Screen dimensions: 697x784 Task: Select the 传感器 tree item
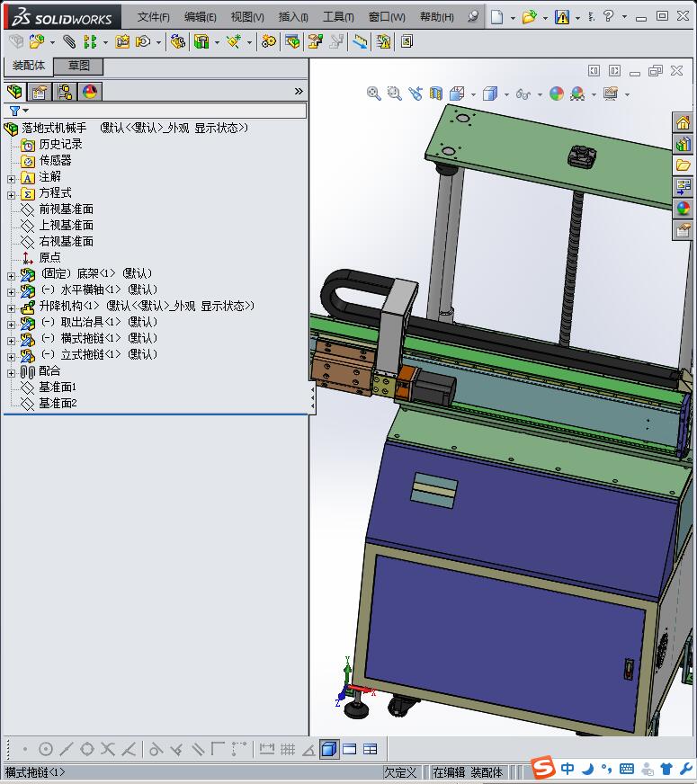[x=55, y=161]
